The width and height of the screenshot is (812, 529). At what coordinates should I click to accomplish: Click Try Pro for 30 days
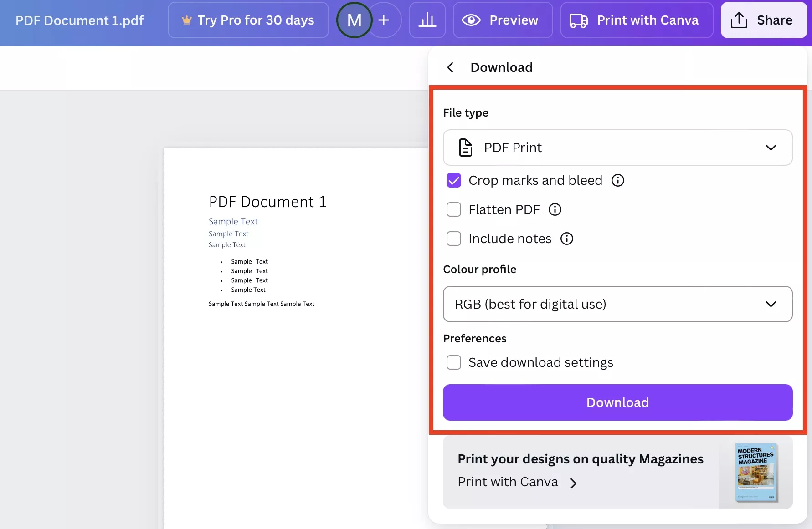click(x=248, y=20)
